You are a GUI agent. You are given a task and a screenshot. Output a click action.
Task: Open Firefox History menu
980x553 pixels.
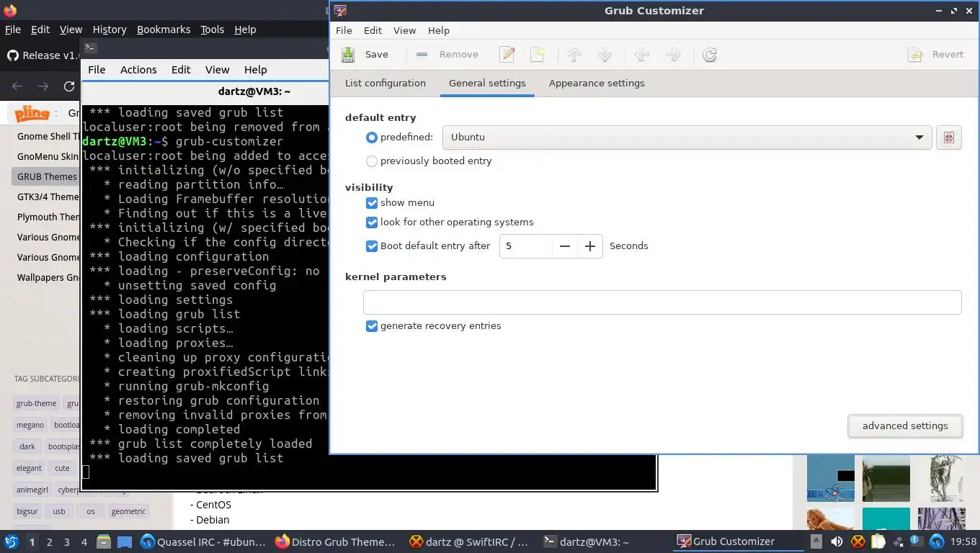point(110,30)
